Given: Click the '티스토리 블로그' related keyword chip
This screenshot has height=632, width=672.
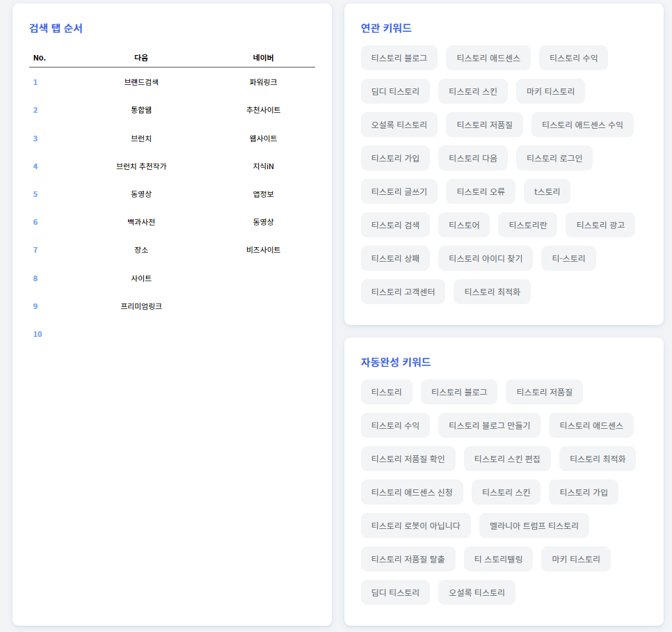Looking at the screenshot, I should [x=399, y=58].
